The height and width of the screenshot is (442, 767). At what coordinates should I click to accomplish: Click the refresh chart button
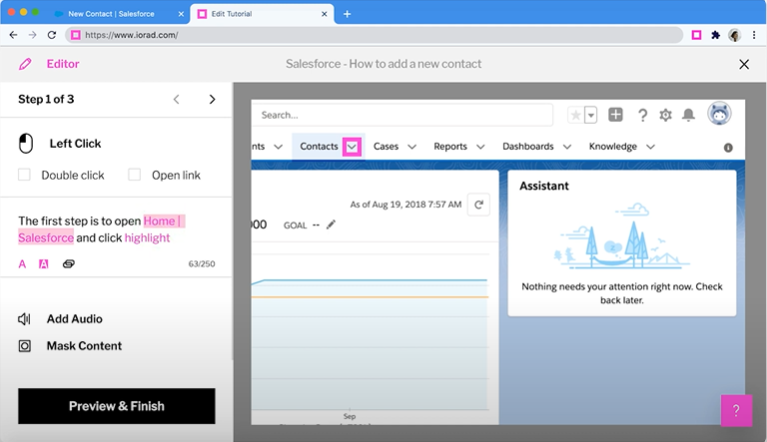tap(478, 204)
